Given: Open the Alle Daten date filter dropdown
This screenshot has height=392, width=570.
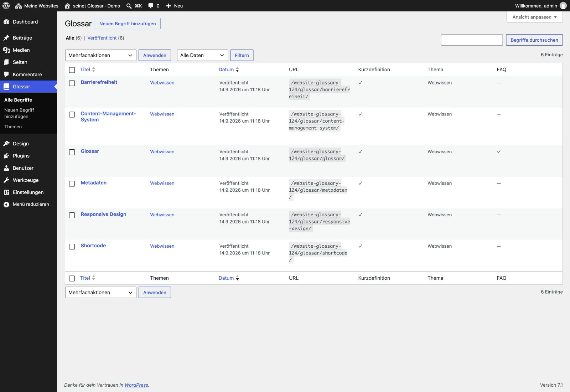Looking at the screenshot, I should point(202,55).
